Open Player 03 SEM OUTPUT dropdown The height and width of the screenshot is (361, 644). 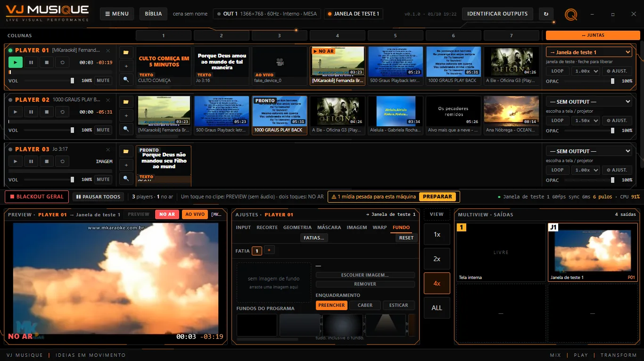tap(589, 151)
